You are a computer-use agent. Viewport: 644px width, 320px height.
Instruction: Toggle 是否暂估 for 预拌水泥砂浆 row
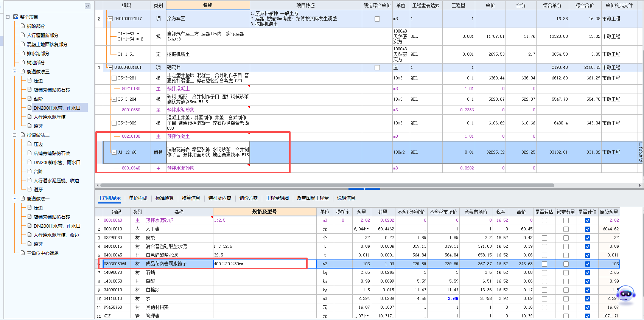(x=544, y=220)
